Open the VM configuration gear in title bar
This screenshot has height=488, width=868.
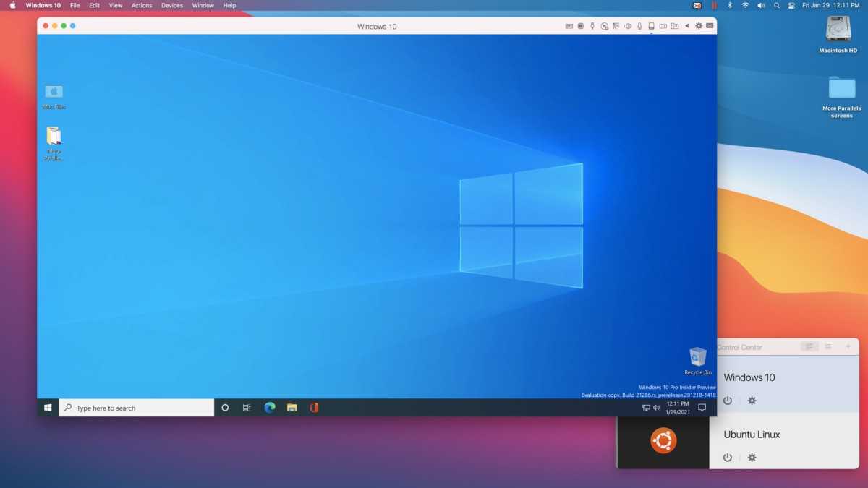[x=699, y=26]
